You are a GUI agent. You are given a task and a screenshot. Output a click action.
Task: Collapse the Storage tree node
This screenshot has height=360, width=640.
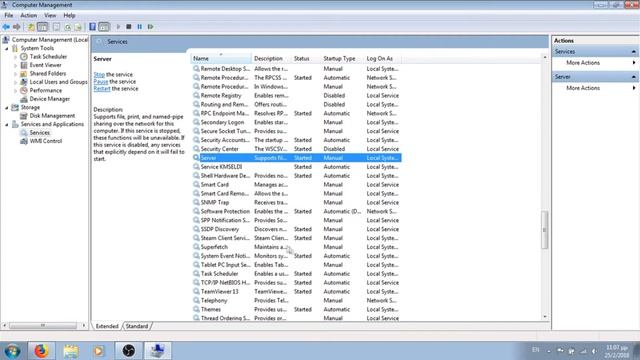[7, 108]
